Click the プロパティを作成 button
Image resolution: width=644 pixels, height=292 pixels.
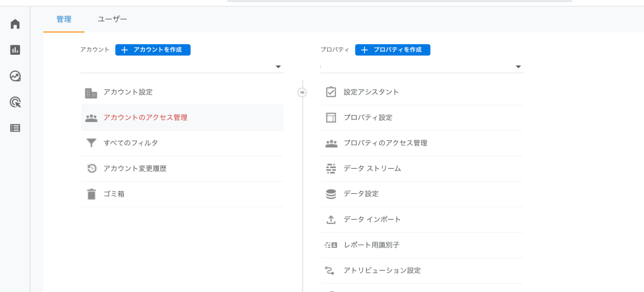[392, 50]
